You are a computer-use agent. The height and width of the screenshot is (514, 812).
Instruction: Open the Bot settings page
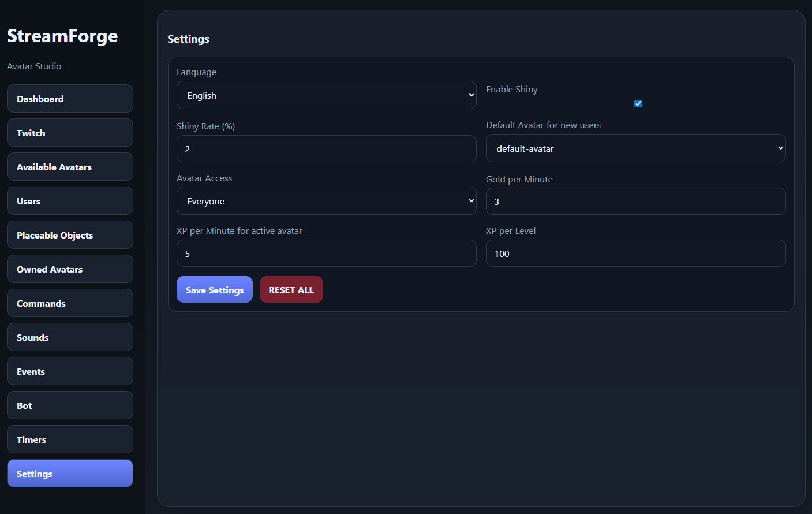pos(70,405)
